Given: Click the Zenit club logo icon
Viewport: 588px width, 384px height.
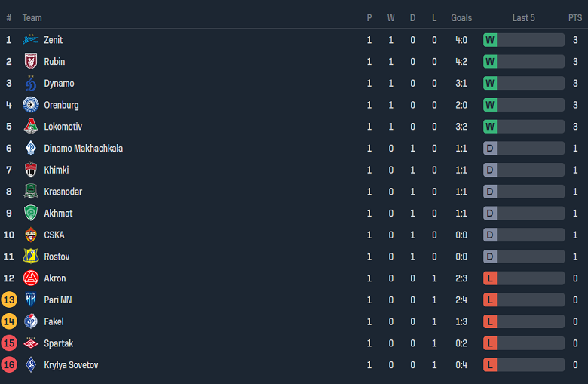Looking at the screenshot, I should (x=31, y=40).
